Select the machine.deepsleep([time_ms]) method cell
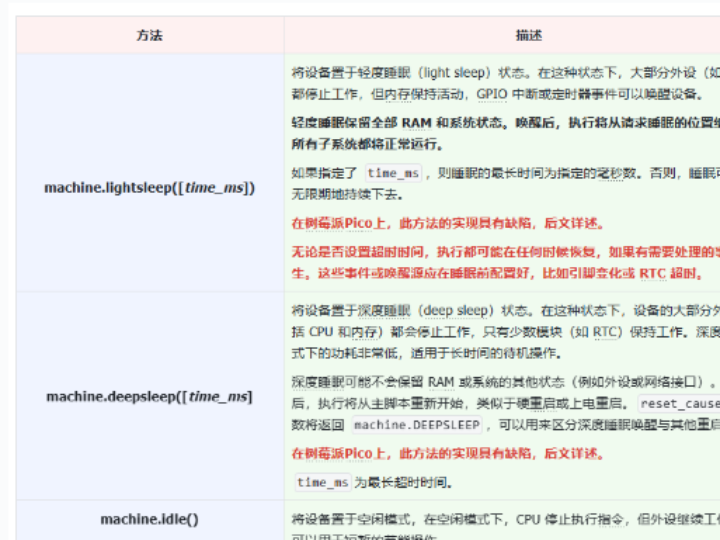 [x=150, y=397]
